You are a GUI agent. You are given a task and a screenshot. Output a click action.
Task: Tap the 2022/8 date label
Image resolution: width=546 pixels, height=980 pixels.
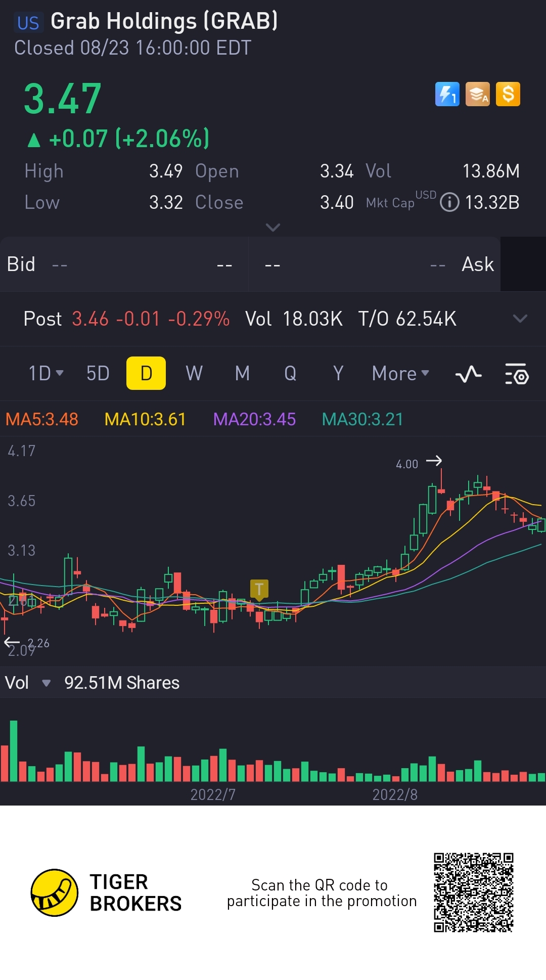click(x=395, y=794)
